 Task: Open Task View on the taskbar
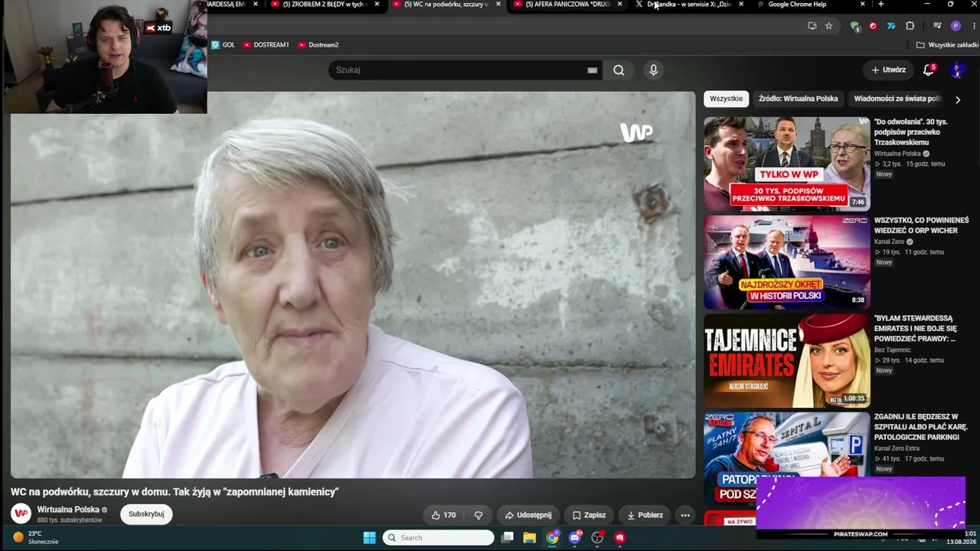click(507, 538)
